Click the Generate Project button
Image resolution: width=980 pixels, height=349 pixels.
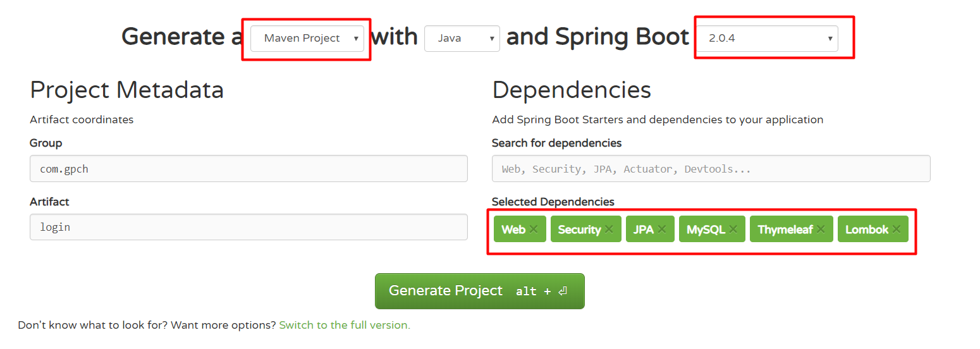(479, 291)
